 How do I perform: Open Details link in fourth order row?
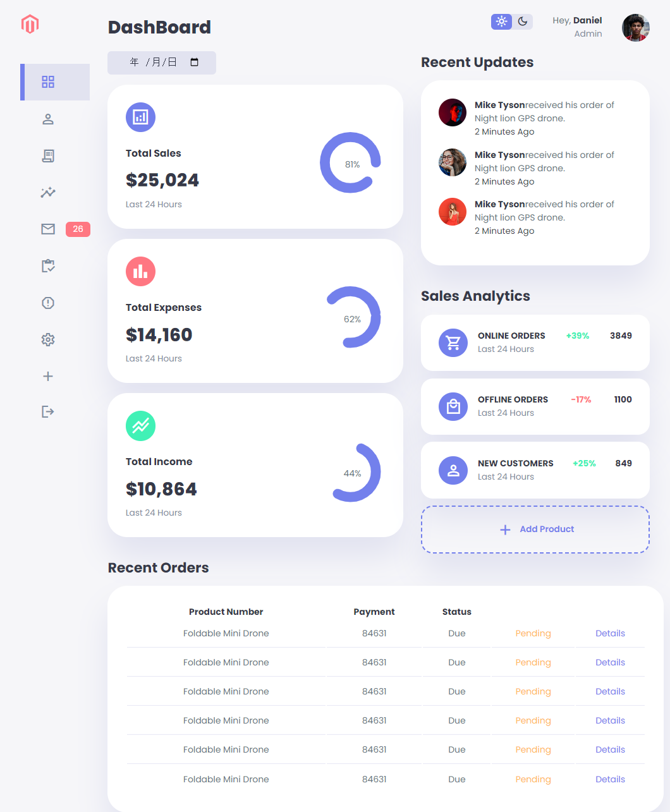[x=610, y=720]
